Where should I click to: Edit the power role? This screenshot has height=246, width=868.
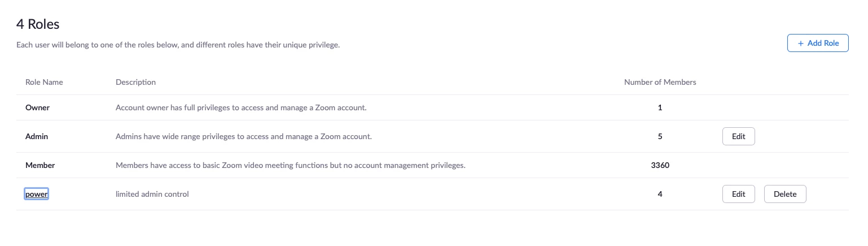(738, 194)
